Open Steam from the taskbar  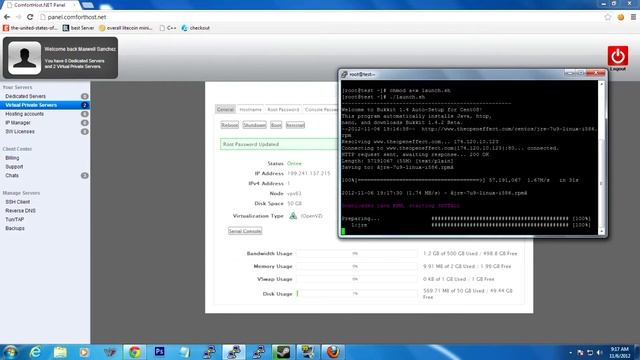(x=282, y=352)
